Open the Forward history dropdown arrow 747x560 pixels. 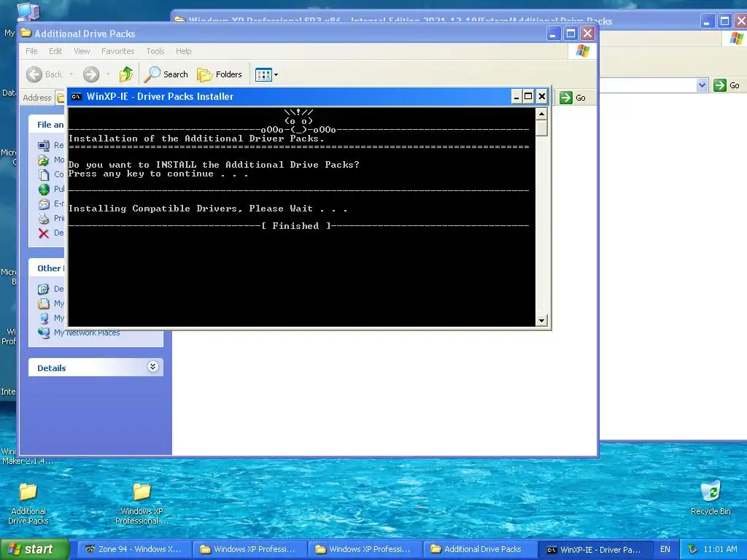108,74
